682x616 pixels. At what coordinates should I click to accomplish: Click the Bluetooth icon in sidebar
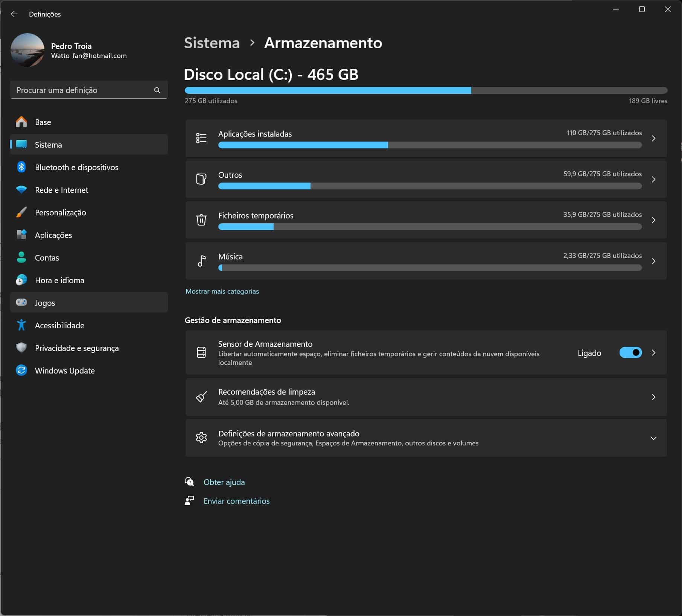21,167
